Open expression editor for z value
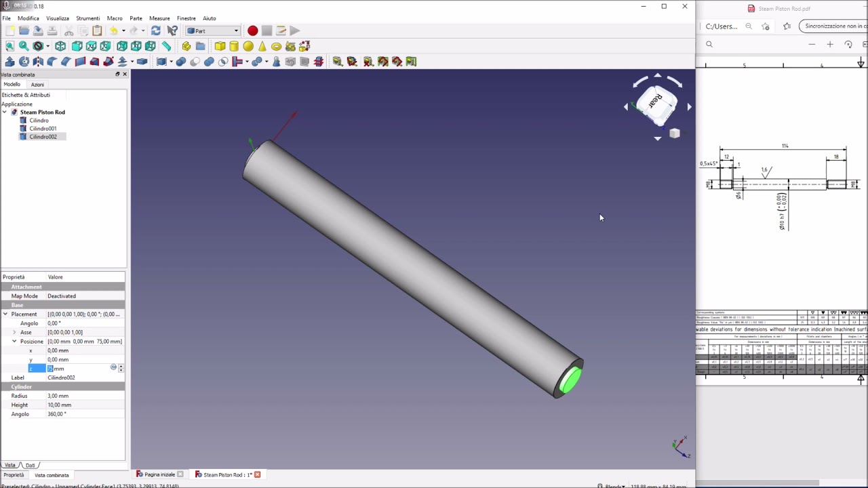Image resolution: width=868 pixels, height=488 pixels. click(113, 368)
